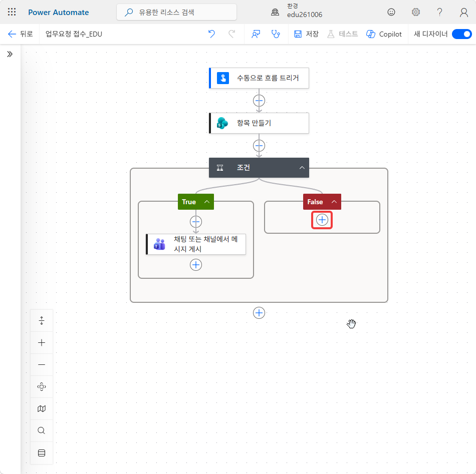Click the Power Automate home link
This screenshot has height=474, width=476.
tap(59, 13)
